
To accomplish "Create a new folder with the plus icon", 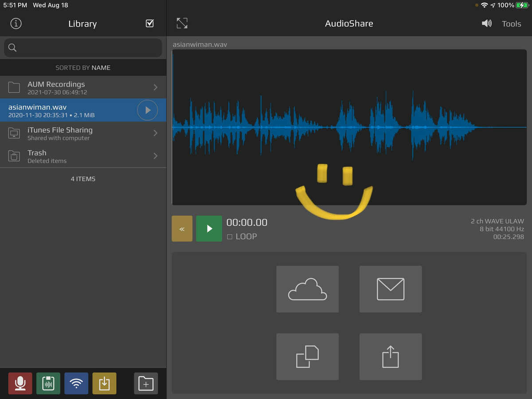I will (x=146, y=383).
